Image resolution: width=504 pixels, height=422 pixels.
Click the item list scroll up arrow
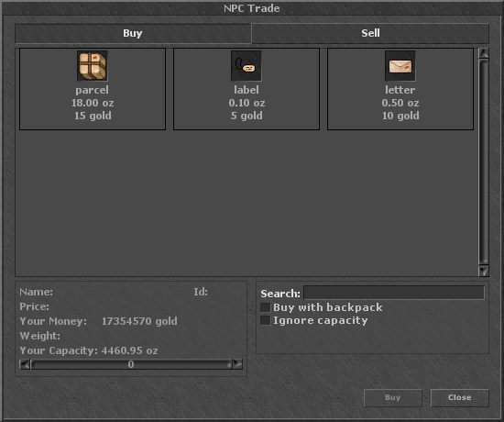tap(484, 53)
